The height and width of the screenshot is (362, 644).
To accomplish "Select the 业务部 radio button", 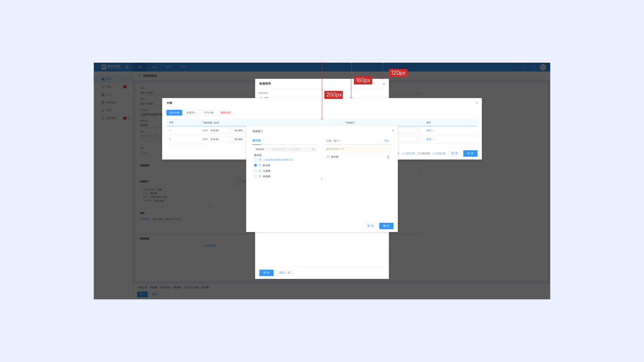I will click(x=255, y=171).
